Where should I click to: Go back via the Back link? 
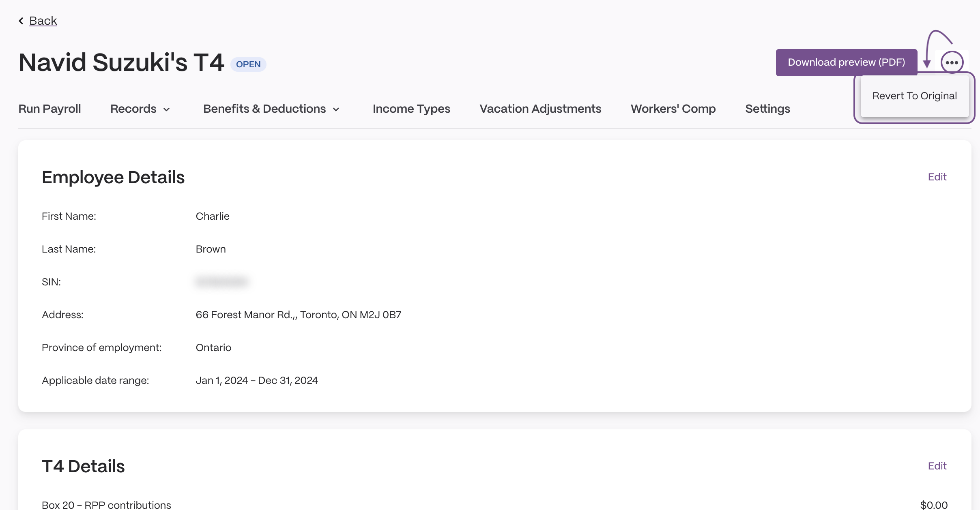click(43, 21)
